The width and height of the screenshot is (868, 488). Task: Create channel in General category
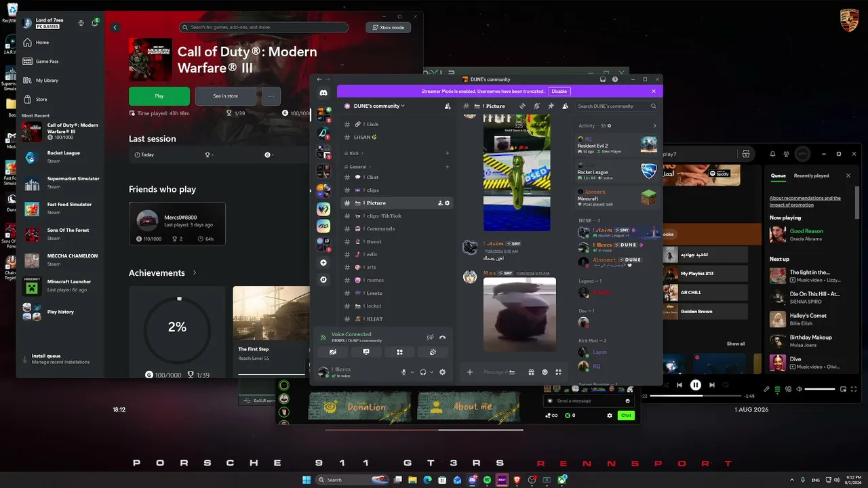pyautogui.click(x=447, y=167)
